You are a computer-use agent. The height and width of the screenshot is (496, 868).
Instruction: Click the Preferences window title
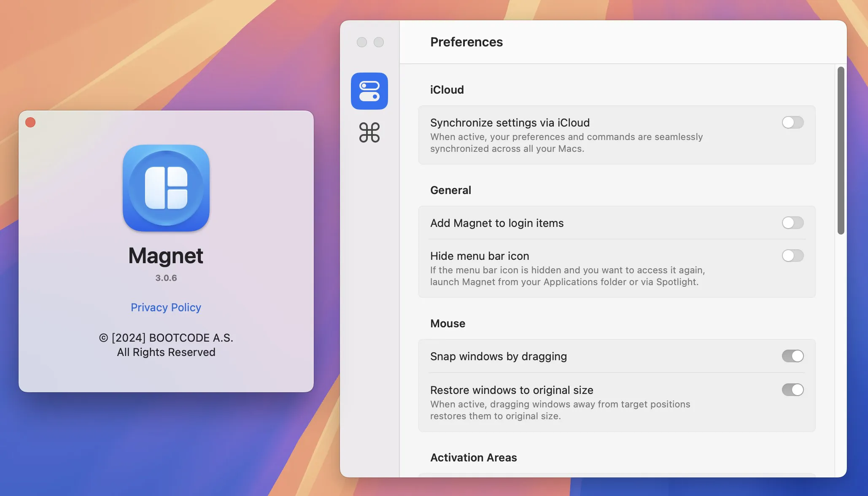466,42
